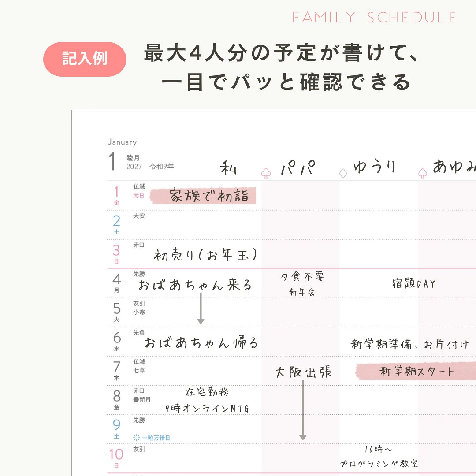476x476 pixels.
Task: Click date number 2 Saturday
Action: coord(116,221)
